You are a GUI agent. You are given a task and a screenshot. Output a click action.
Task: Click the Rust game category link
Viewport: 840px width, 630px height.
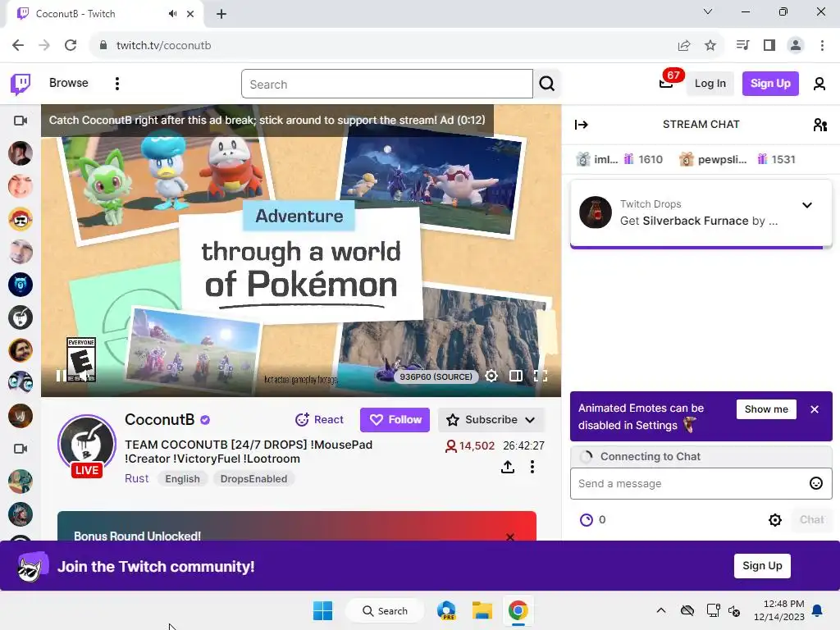tap(136, 478)
